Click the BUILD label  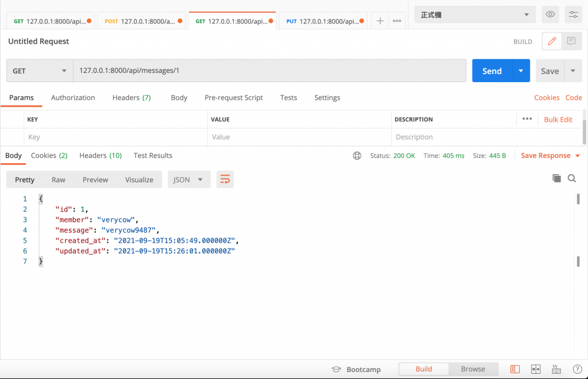click(x=523, y=41)
